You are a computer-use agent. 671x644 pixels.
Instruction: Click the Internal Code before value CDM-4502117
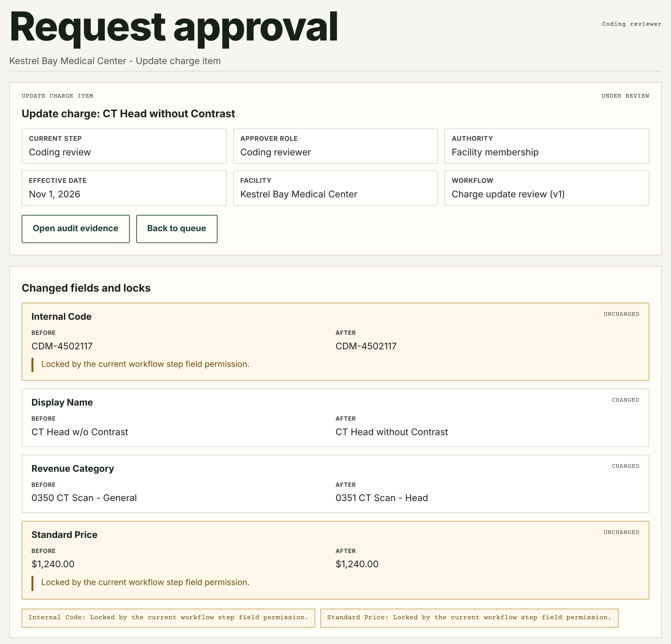tap(62, 346)
